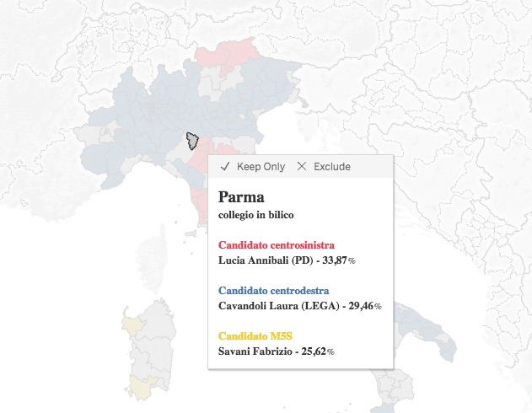Click the Cavandoli Laura (LEGA) result line
The height and width of the screenshot is (413, 532).
coord(299,306)
